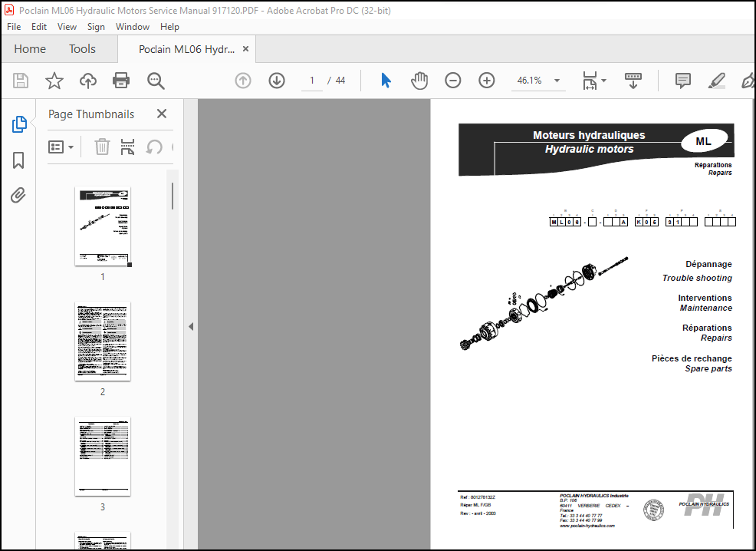Viewport: 756px width, 551px height.
Task: Open the Bookmarks panel icon
Action: point(19,160)
